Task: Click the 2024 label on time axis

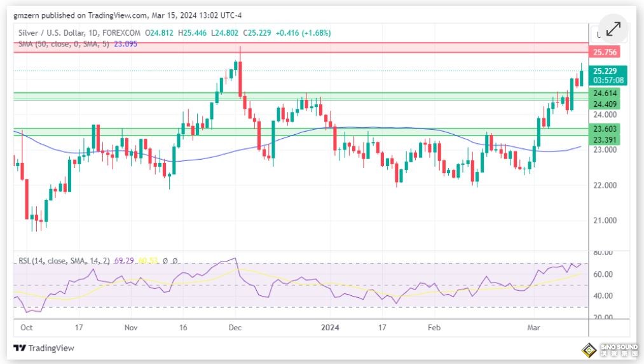Action: tap(329, 328)
